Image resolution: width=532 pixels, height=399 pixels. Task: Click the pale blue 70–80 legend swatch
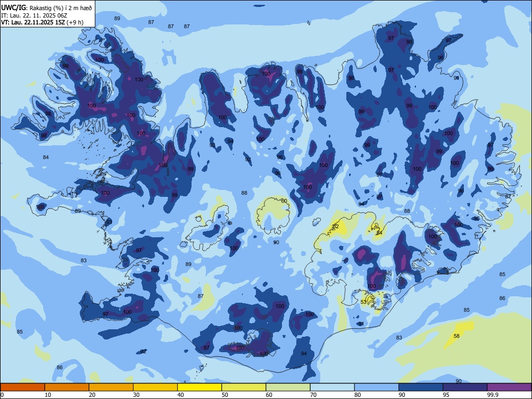(332, 387)
